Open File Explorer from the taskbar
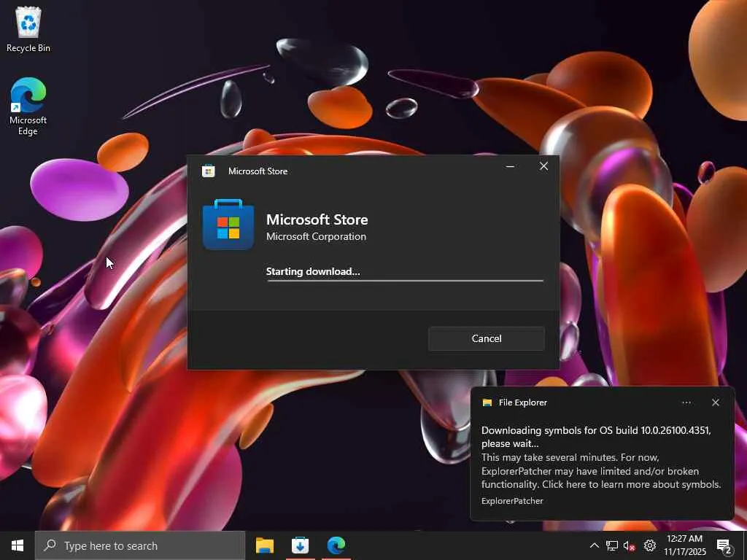This screenshot has width=747, height=560. tap(264, 545)
